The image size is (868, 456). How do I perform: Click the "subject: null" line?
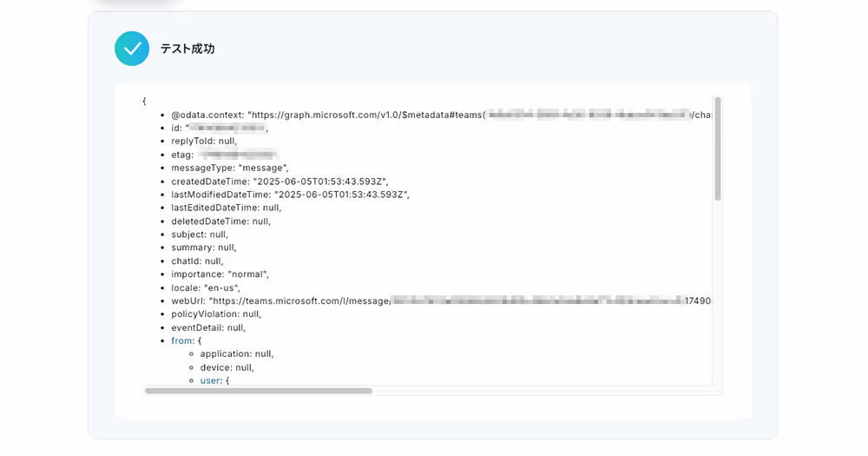[200, 235]
